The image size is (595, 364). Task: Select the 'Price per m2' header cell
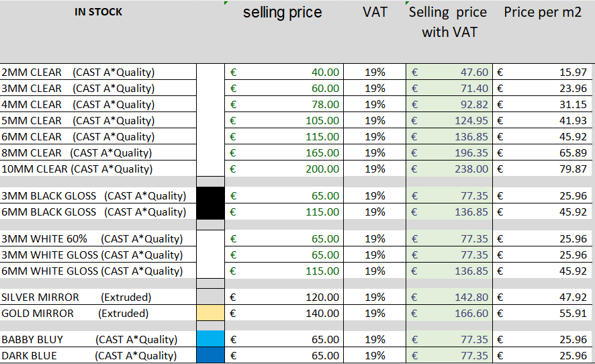pyautogui.click(x=543, y=13)
